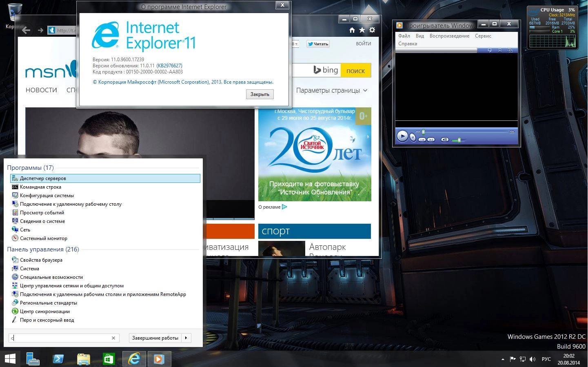This screenshot has height=367, width=588.
Task: Open Internet Explorer home page icon
Action: [352, 30]
